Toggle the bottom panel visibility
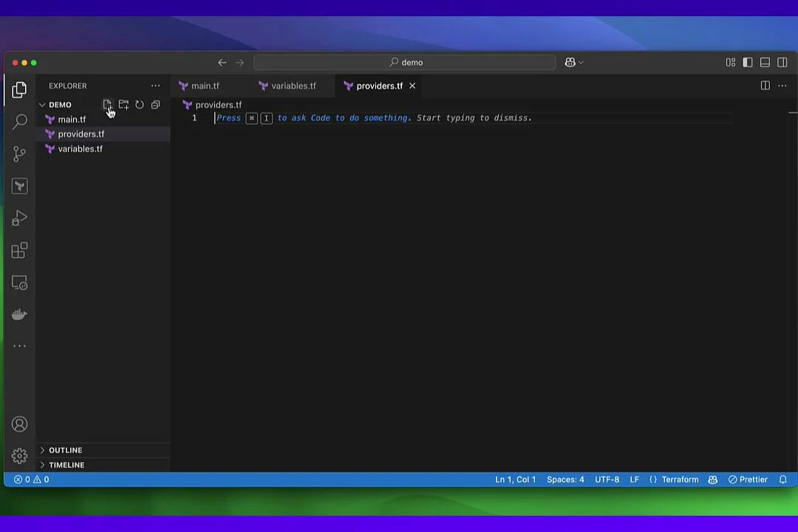 click(x=765, y=62)
